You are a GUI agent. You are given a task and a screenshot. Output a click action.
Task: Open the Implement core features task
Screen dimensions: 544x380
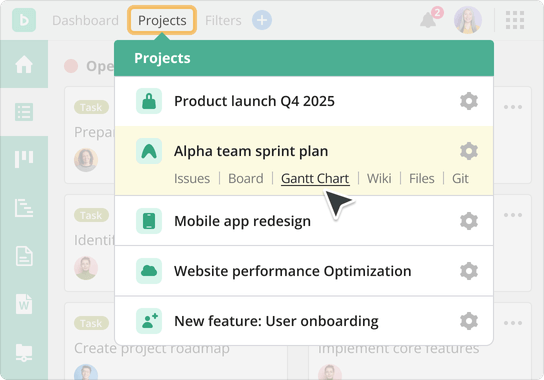(399, 349)
